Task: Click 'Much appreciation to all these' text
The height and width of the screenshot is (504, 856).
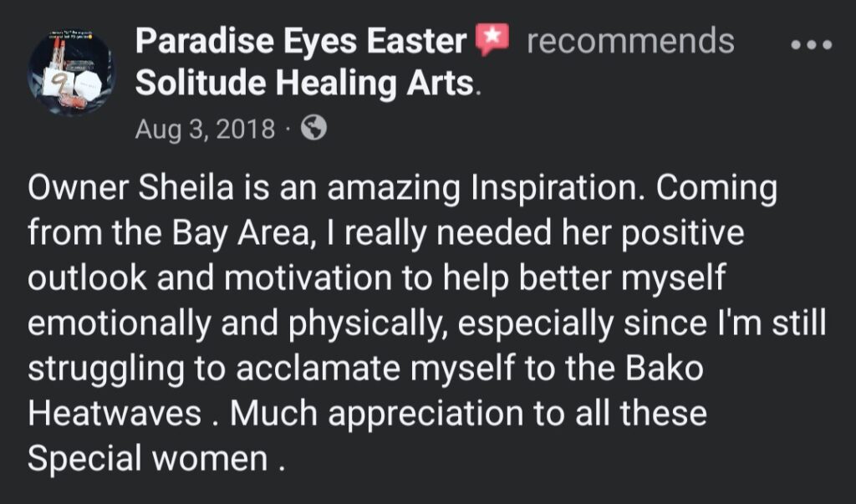Action: [x=468, y=414]
